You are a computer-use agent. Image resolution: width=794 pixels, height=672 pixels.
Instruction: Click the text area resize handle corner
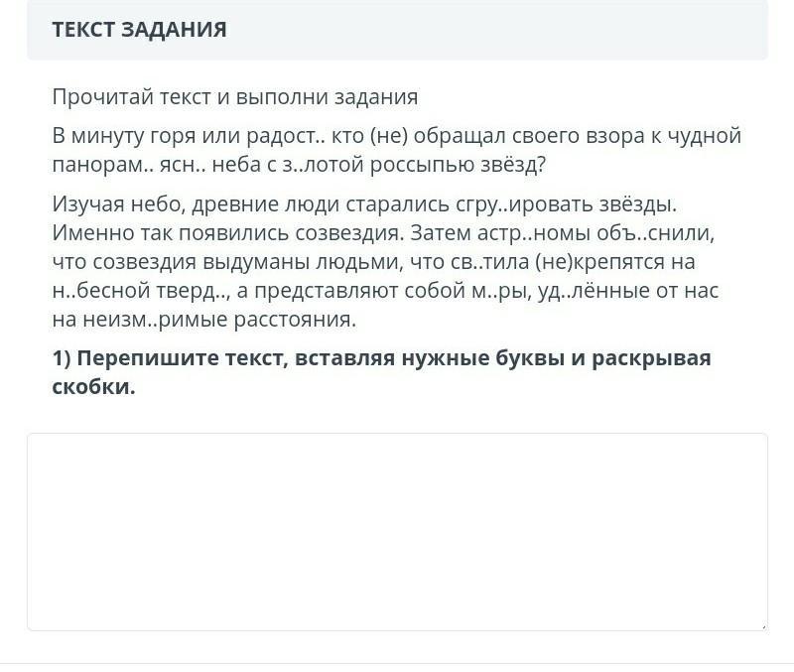[761, 624]
